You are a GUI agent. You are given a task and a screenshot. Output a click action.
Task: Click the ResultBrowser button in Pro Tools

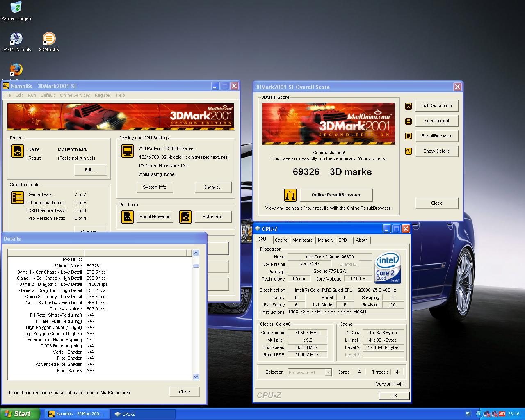(155, 217)
